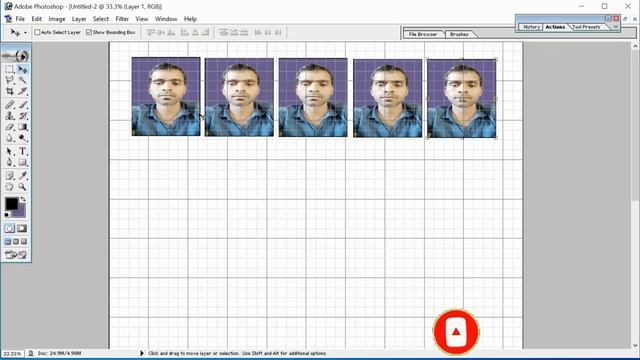Swap foreground and background colors
The image size is (640, 360).
click(23, 199)
